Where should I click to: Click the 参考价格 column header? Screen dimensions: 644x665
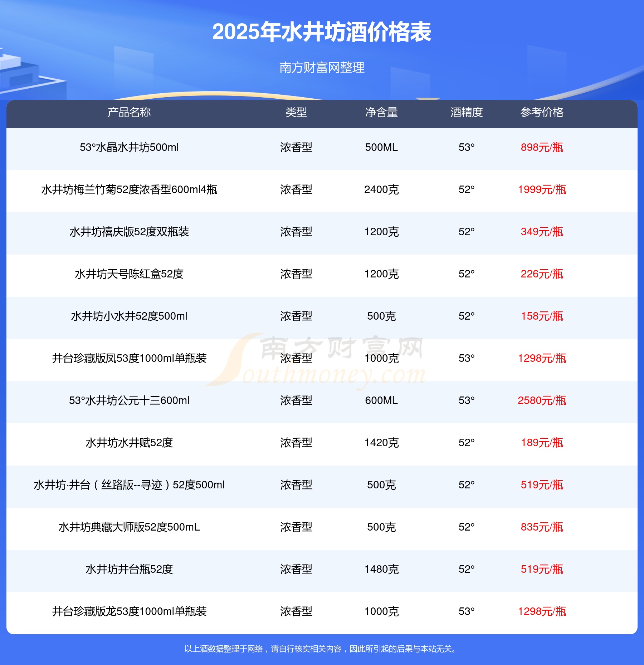click(x=542, y=112)
